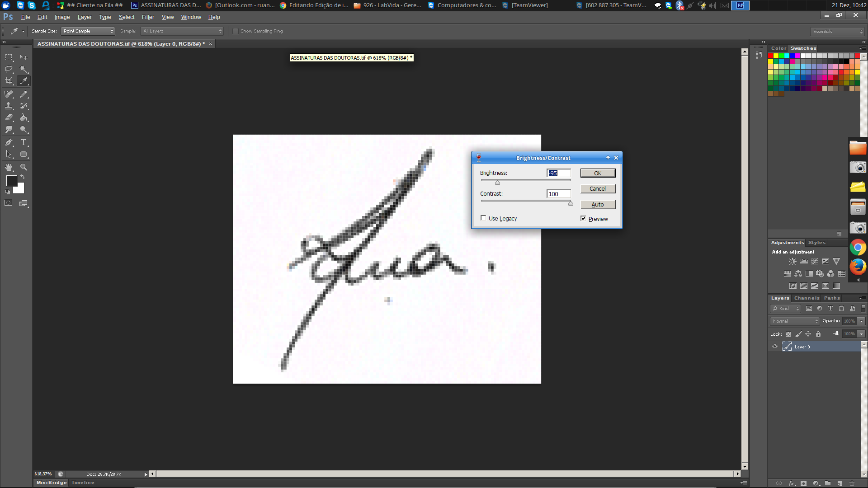Click the Brightness value input field
The image size is (868, 488).
click(x=559, y=173)
